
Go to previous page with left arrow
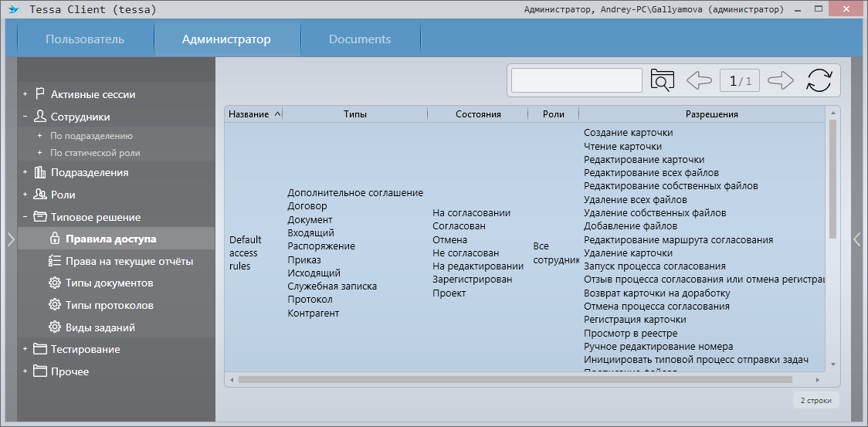click(x=699, y=80)
